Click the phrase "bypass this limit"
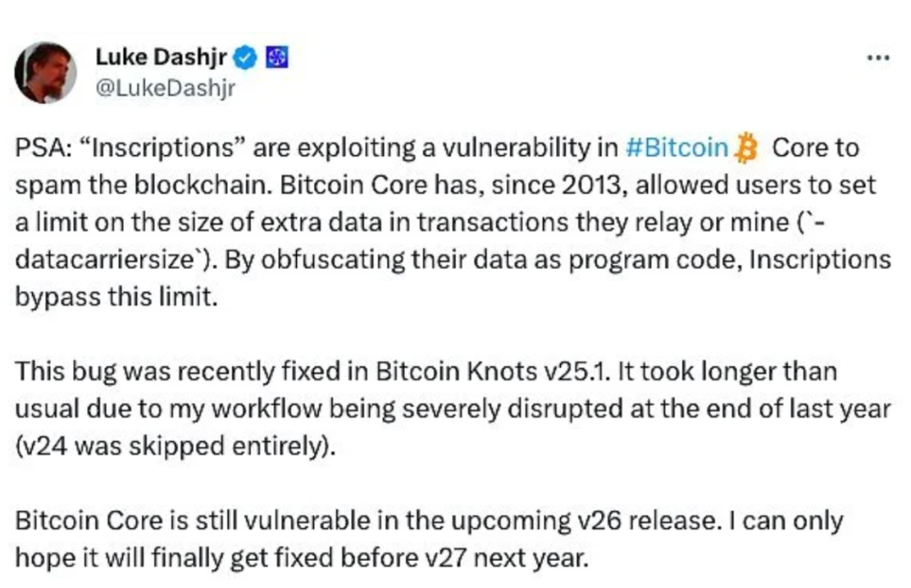The width and height of the screenshot is (911, 588). click(x=115, y=298)
